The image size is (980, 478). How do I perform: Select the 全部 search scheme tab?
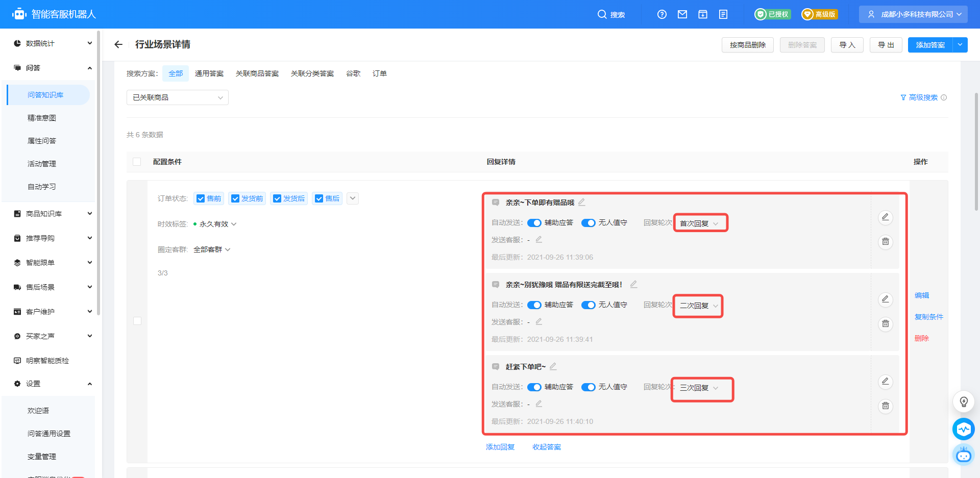pos(176,73)
